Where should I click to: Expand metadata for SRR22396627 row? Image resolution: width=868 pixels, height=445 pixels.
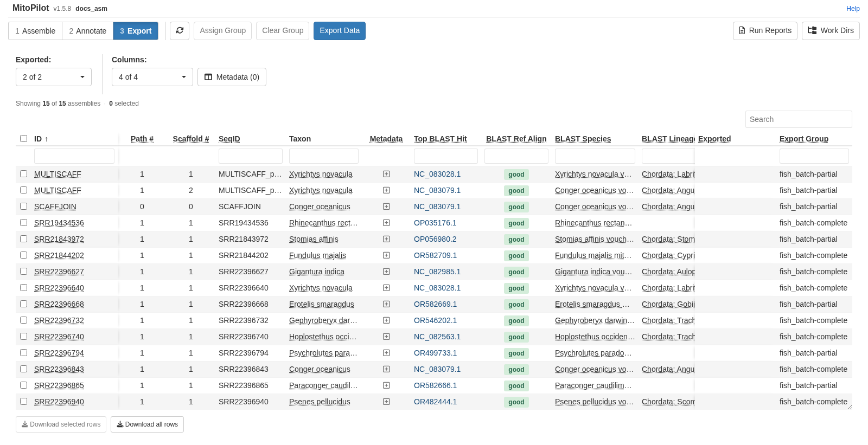(x=386, y=272)
